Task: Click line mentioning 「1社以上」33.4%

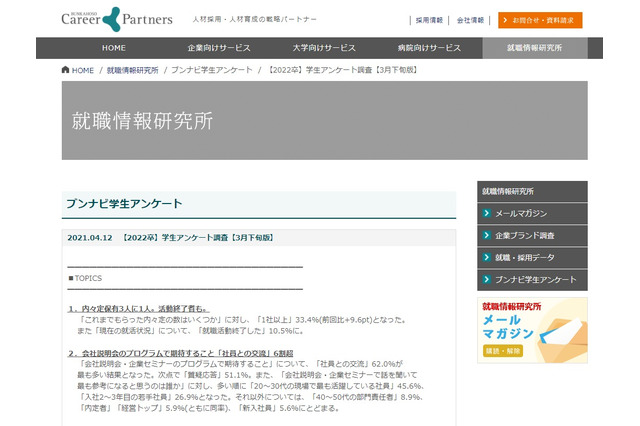Action: [242, 320]
